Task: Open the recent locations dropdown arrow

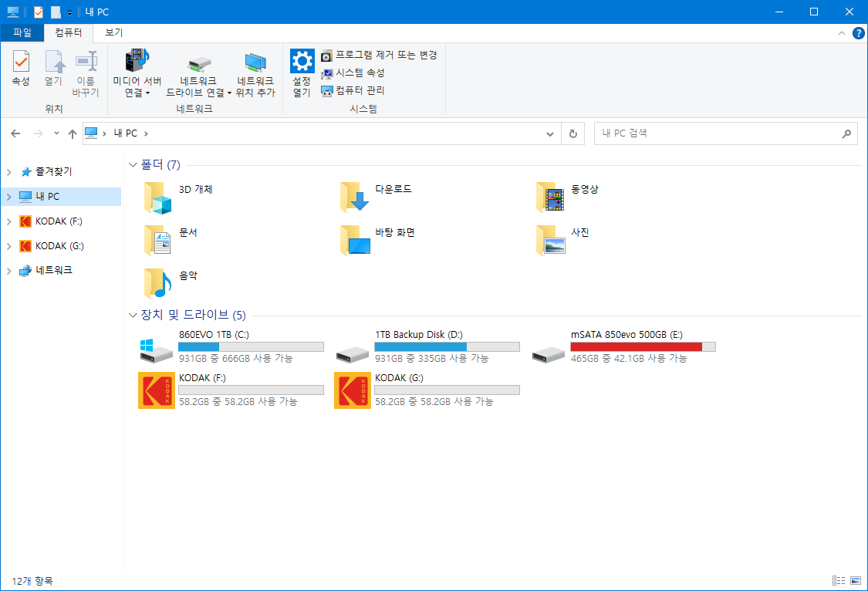Action: tap(56, 133)
